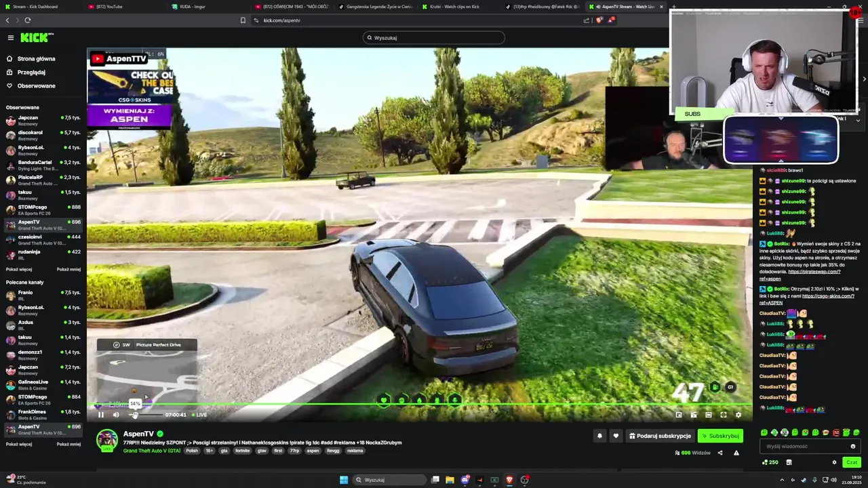Go to Strona główna in sidebar
Image resolution: width=868 pixels, height=488 pixels.
click(x=36, y=59)
